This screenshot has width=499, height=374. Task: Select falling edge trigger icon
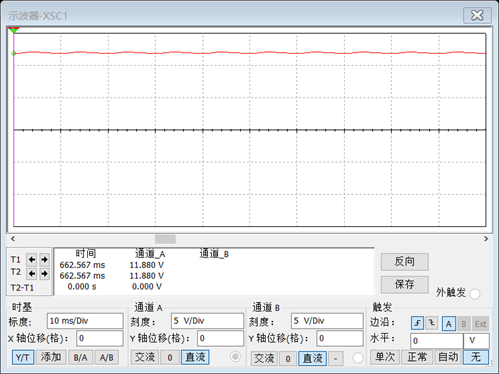(432, 323)
